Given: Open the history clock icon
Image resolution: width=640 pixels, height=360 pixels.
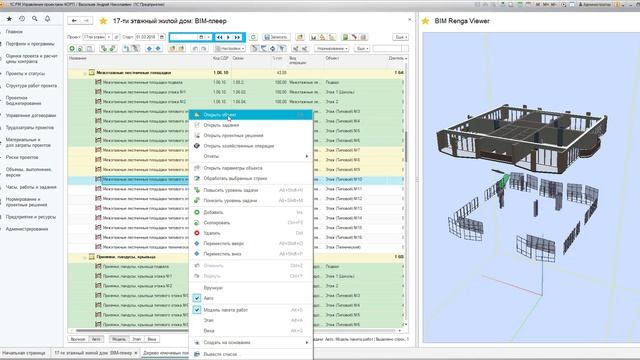Looking at the screenshot, I should [x=22, y=19].
